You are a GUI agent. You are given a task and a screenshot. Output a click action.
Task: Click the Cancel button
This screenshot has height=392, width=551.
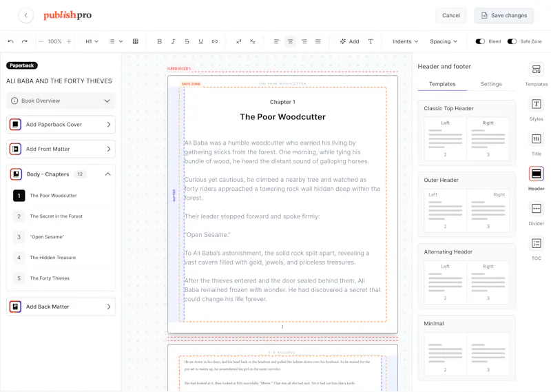click(x=451, y=15)
